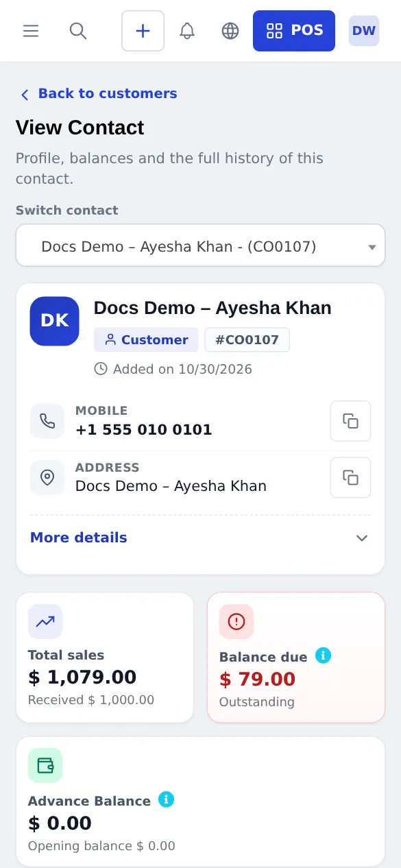Open the search magnifier icon
The height and width of the screenshot is (868, 401).
pos(78,31)
